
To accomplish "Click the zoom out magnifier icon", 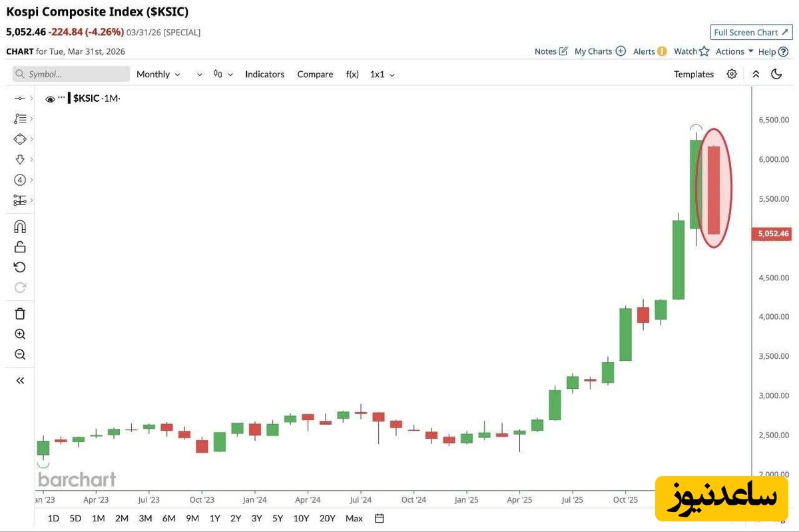I will [20, 355].
